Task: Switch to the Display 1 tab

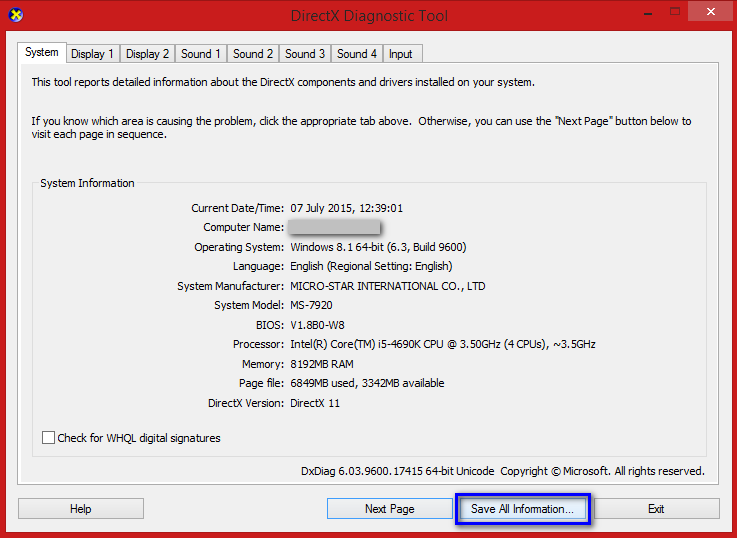Action: pyautogui.click(x=93, y=54)
